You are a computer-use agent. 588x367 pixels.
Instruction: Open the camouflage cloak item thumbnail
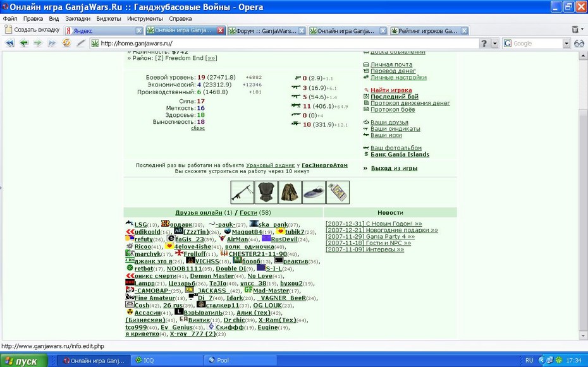290,193
